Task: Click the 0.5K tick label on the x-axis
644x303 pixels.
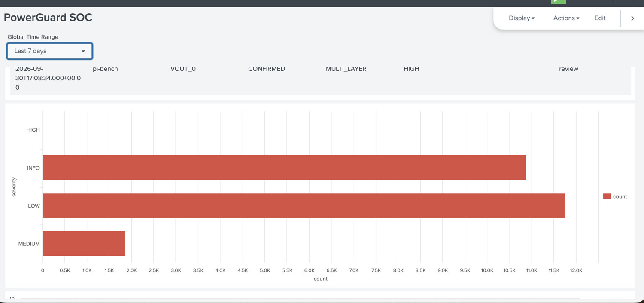Action: point(65,270)
